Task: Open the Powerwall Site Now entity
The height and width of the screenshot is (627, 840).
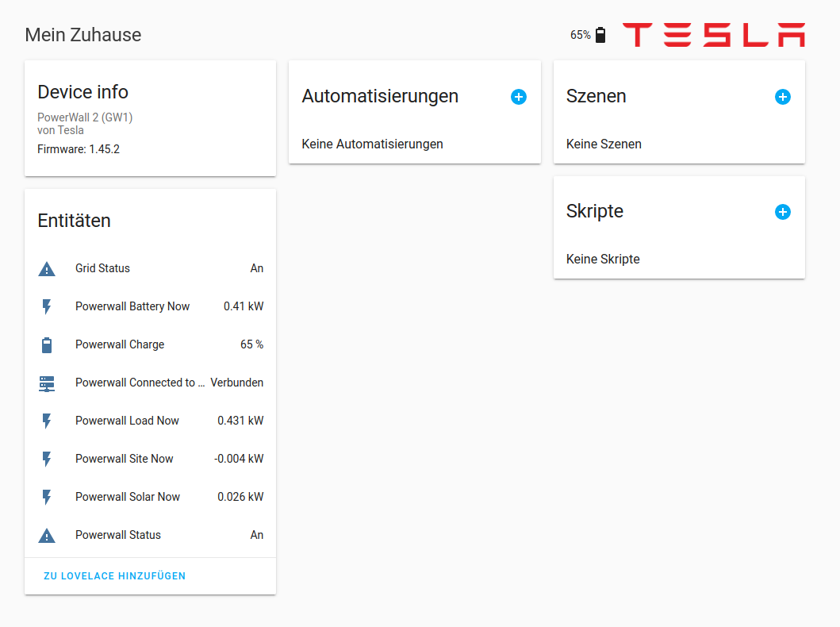Action: (x=151, y=459)
